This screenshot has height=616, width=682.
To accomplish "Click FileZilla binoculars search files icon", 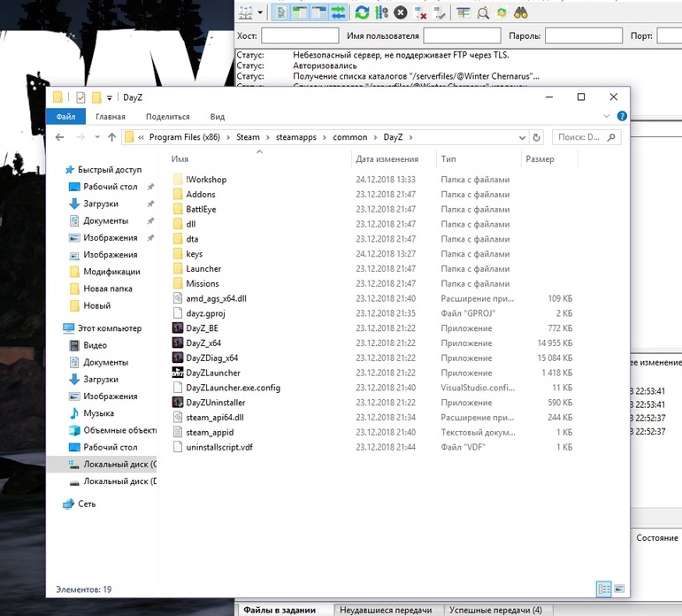I will tap(521, 12).
